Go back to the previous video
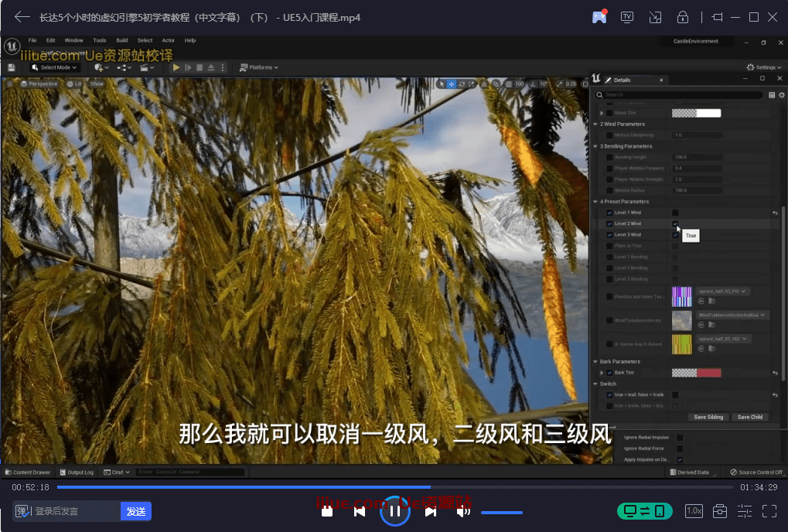 360,511
